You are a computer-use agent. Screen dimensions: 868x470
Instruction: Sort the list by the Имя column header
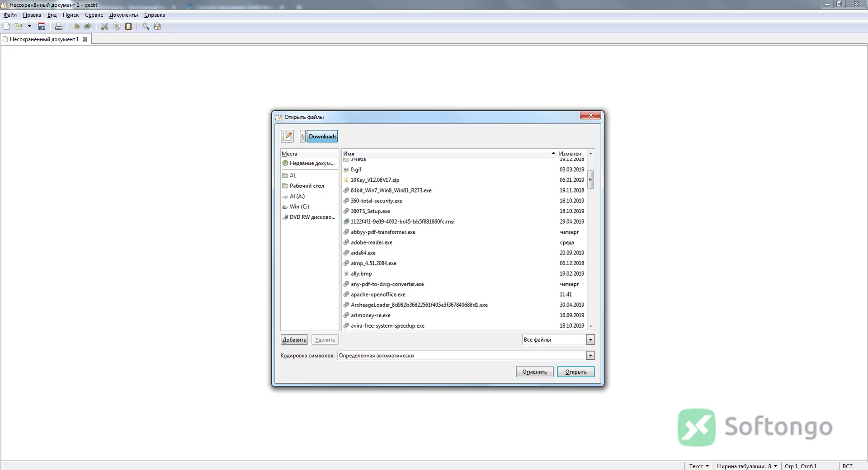tap(449, 154)
